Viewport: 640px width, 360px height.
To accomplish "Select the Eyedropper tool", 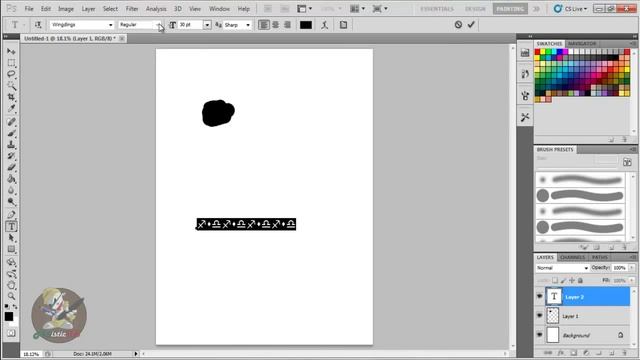I will [x=11, y=109].
